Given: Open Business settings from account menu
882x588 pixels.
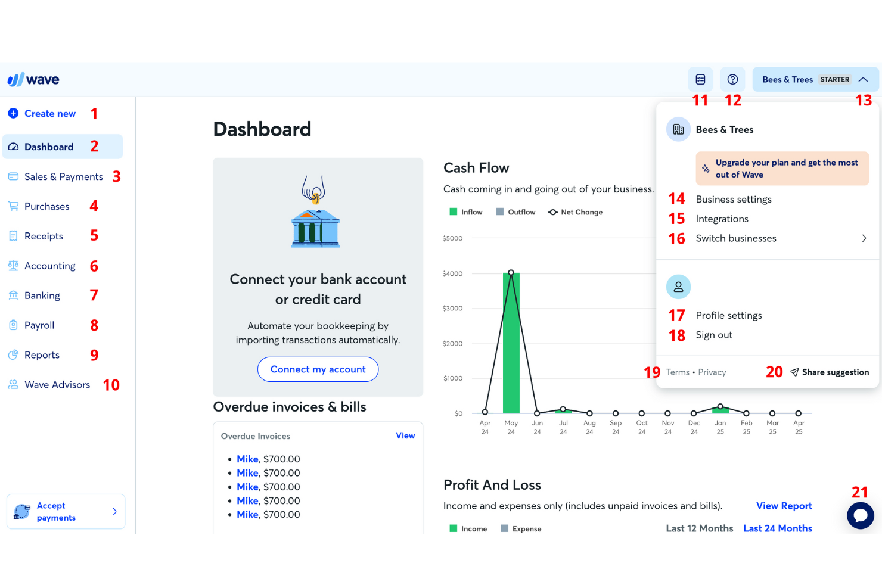Looking at the screenshot, I should pyautogui.click(x=733, y=200).
